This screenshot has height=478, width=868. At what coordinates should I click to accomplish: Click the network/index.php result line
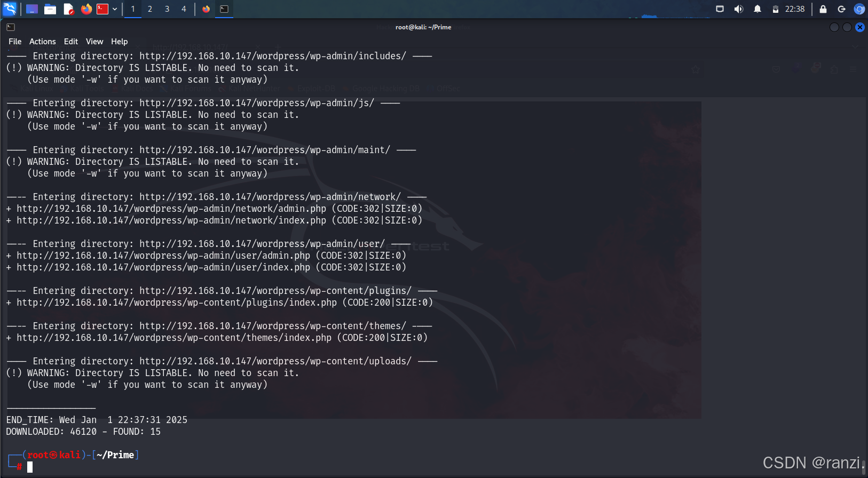pos(214,220)
